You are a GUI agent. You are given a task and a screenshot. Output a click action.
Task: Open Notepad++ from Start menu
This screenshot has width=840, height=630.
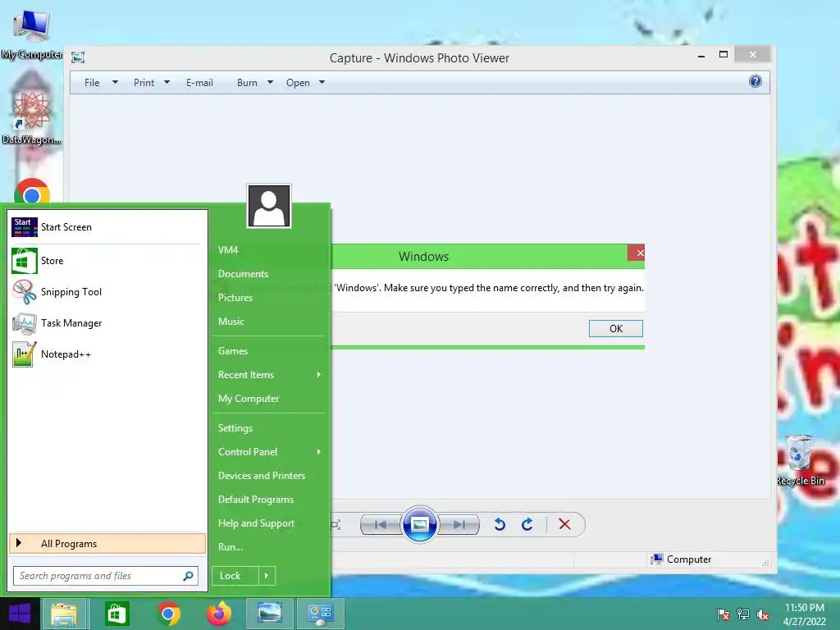coord(106,354)
